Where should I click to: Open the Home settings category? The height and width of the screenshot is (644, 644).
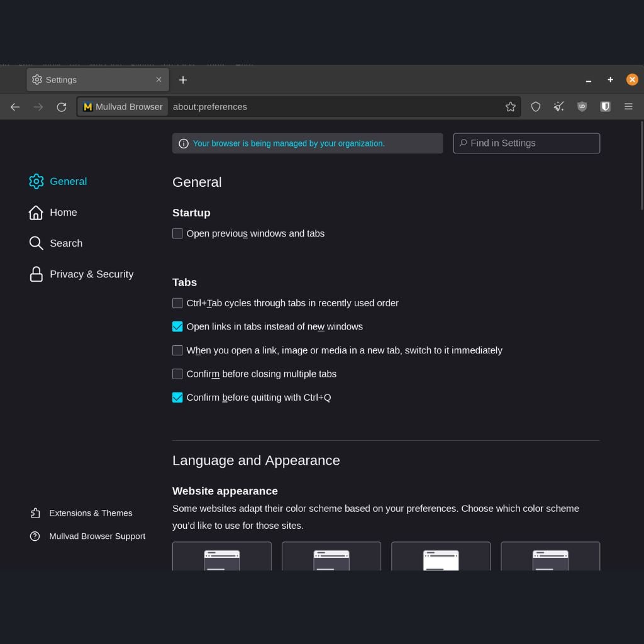point(53,213)
